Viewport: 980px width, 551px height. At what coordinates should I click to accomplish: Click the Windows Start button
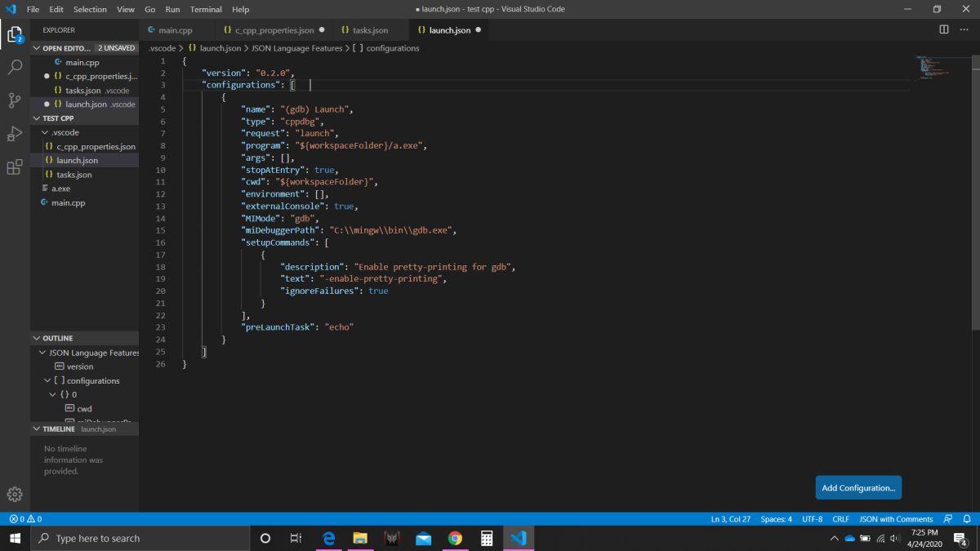coord(15,538)
